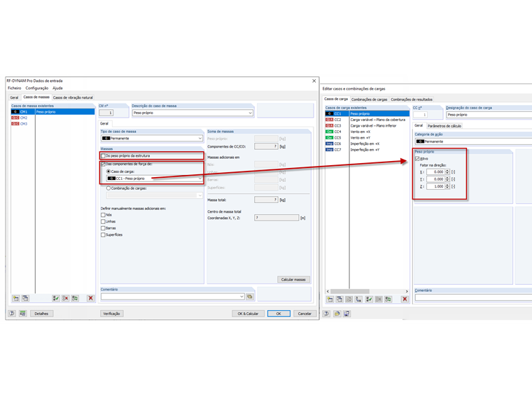Click the Detalhes button
Screen dimensions: 532x399
[41, 314]
